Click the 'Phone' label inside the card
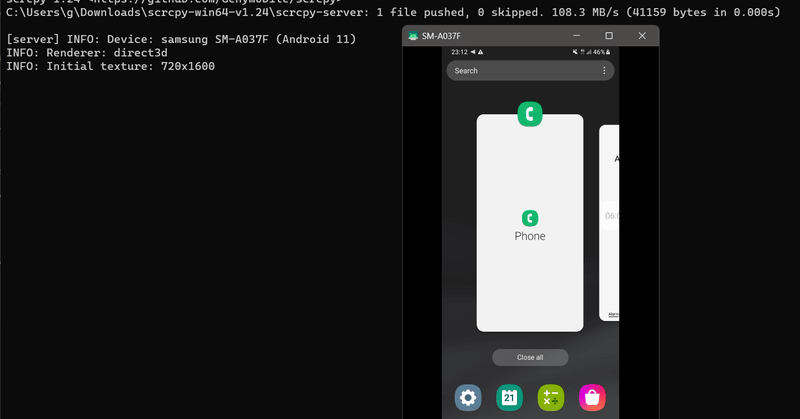The width and height of the screenshot is (800, 419). [530, 236]
